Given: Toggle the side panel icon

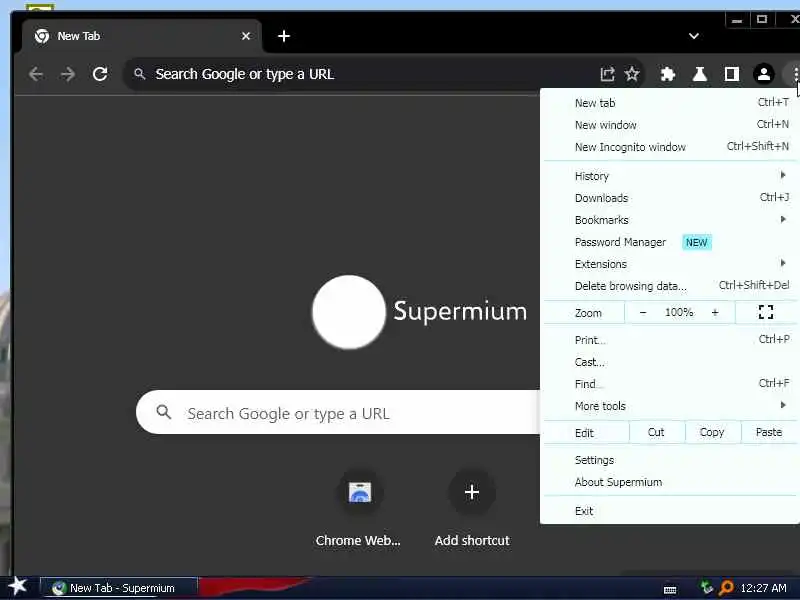Looking at the screenshot, I should (x=732, y=74).
